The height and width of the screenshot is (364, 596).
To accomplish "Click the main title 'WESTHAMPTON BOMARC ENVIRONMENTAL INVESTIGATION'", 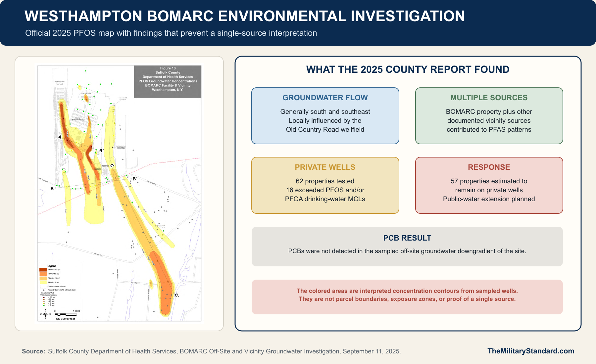I will 245,16.
